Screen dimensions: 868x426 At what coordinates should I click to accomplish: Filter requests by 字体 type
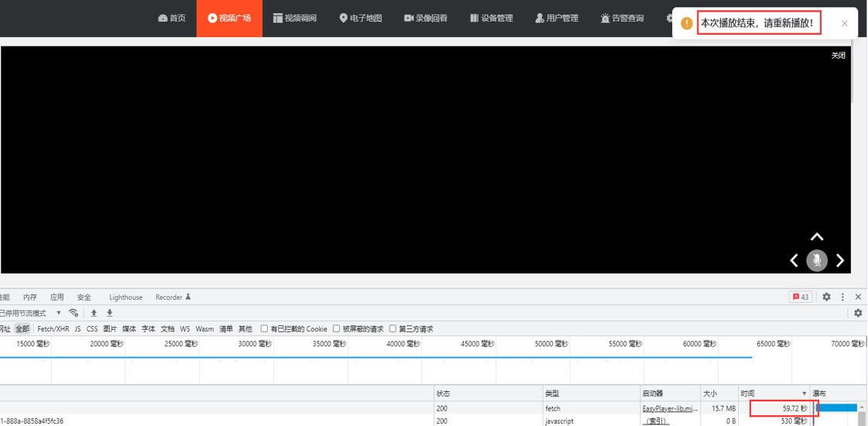(149, 328)
